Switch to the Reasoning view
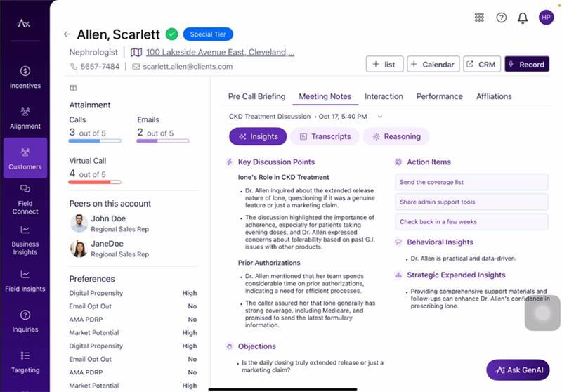Image resolution: width=562 pixels, height=392 pixels. 396,136
